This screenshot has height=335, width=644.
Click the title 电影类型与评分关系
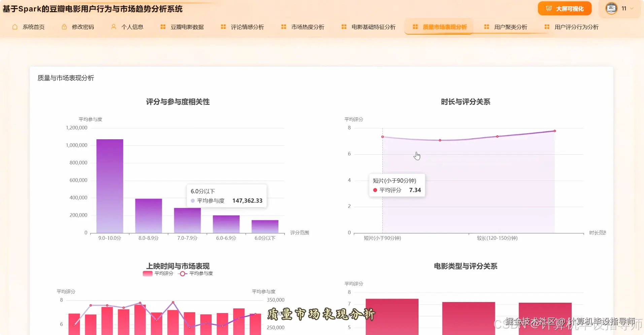coord(466,266)
